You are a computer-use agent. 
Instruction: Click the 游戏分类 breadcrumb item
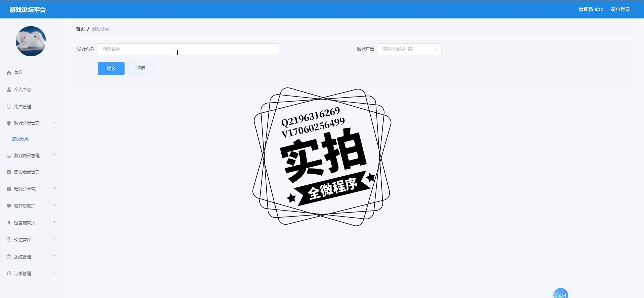100,29
